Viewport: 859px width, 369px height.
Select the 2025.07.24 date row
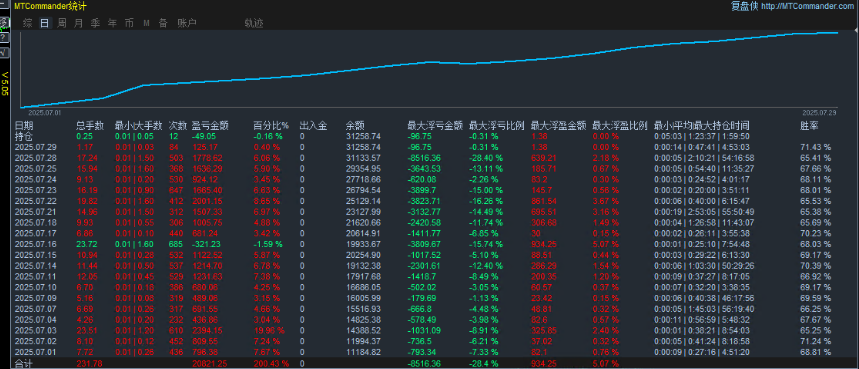(36, 179)
